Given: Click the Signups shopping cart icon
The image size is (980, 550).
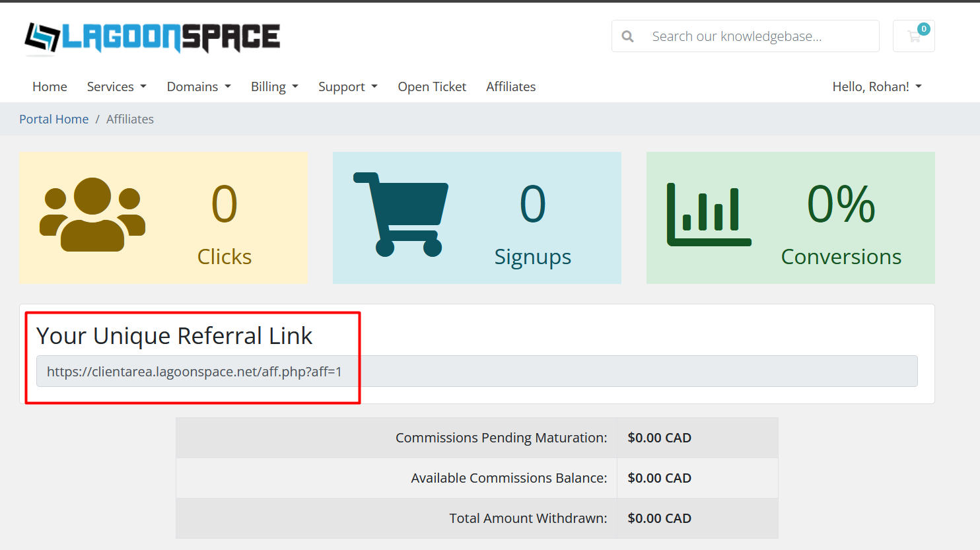Looking at the screenshot, I should coord(401,215).
